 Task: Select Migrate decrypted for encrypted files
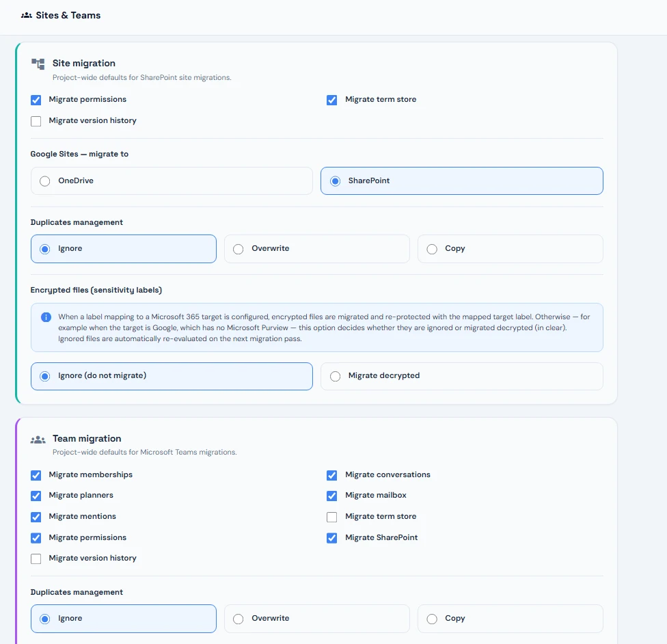(461, 376)
